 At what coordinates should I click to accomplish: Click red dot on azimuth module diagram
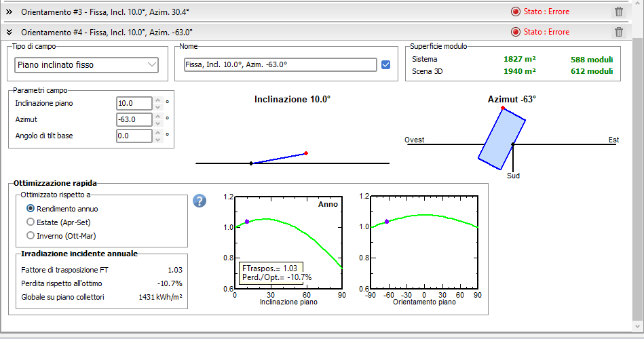(502, 108)
